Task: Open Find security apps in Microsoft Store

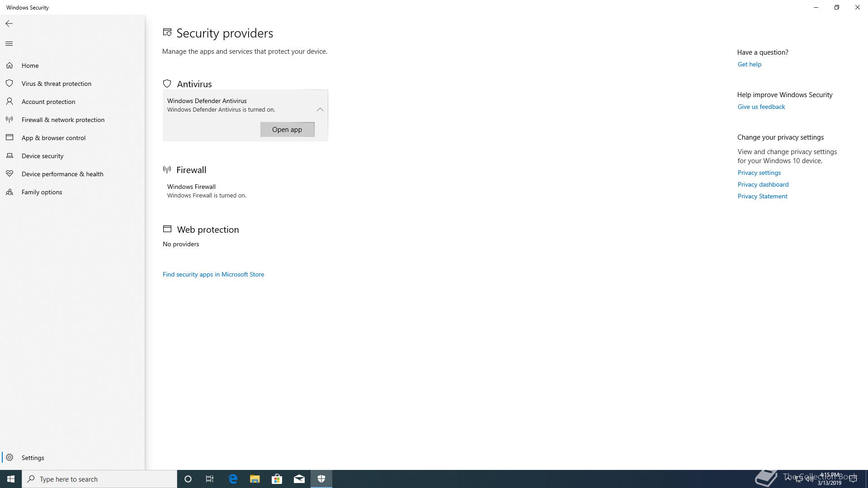Action: pos(213,274)
